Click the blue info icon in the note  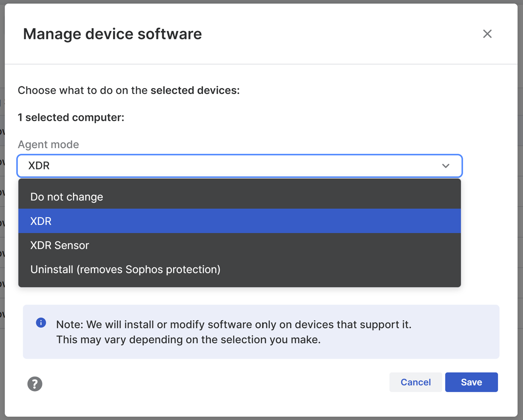[41, 323]
